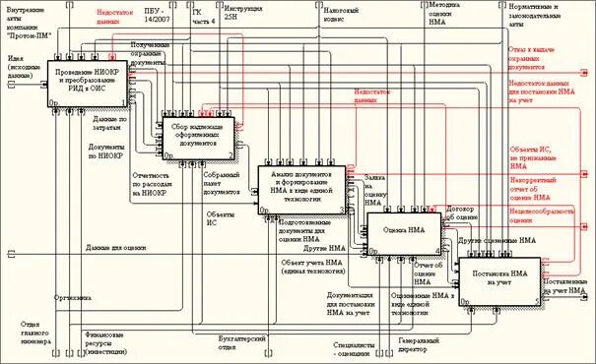Click red 'Нецелесообразность оценки' label
This screenshot has height=364, width=596.
[x=541, y=215]
